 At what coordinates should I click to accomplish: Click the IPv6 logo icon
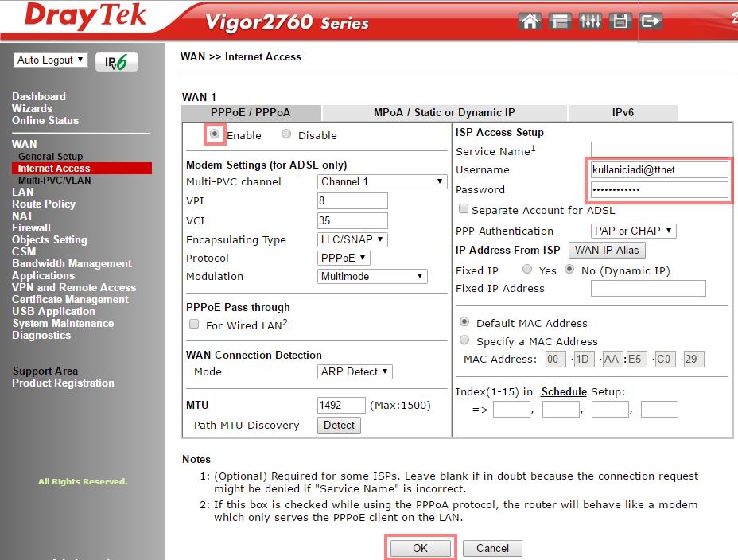[x=117, y=62]
